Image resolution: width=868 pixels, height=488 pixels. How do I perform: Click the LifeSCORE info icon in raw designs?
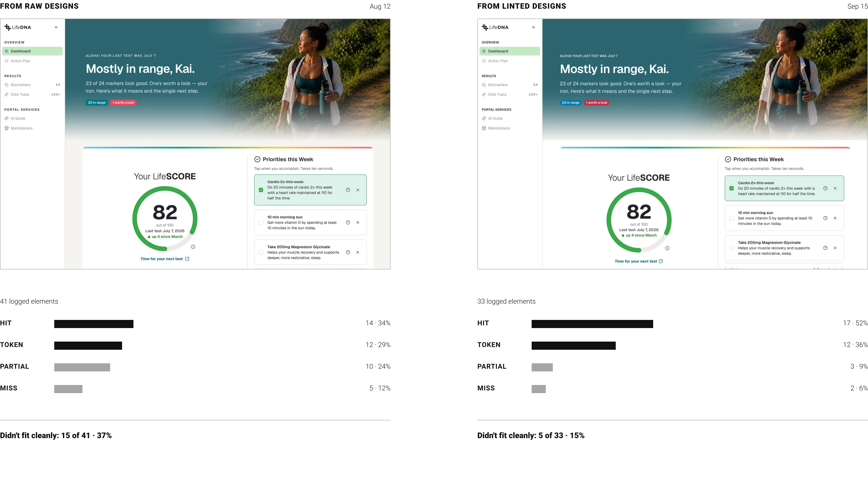(193, 247)
